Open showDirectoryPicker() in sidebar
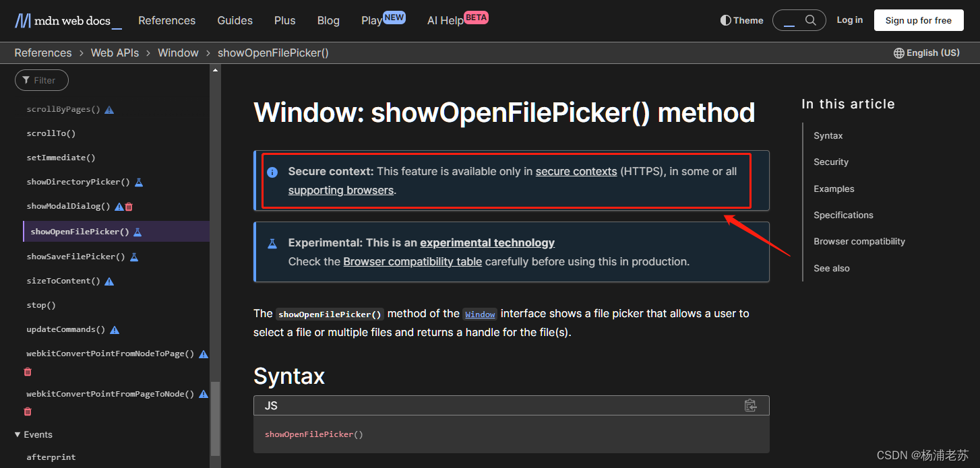The image size is (980, 468). [78, 182]
